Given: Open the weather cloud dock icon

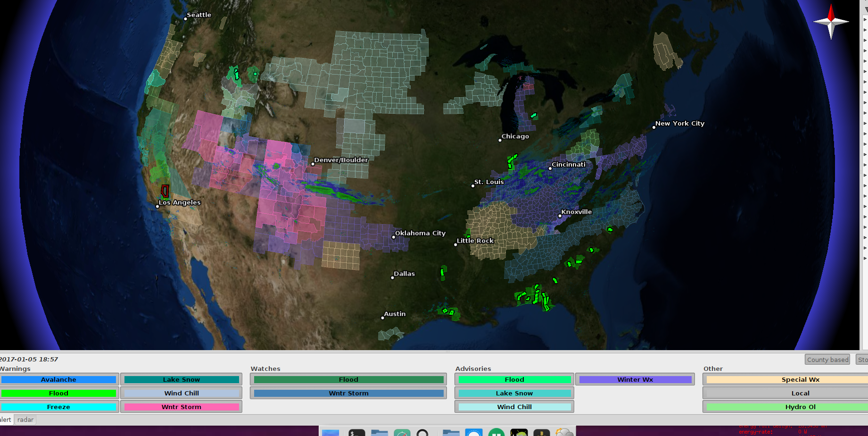Looking at the screenshot, I should [564, 433].
